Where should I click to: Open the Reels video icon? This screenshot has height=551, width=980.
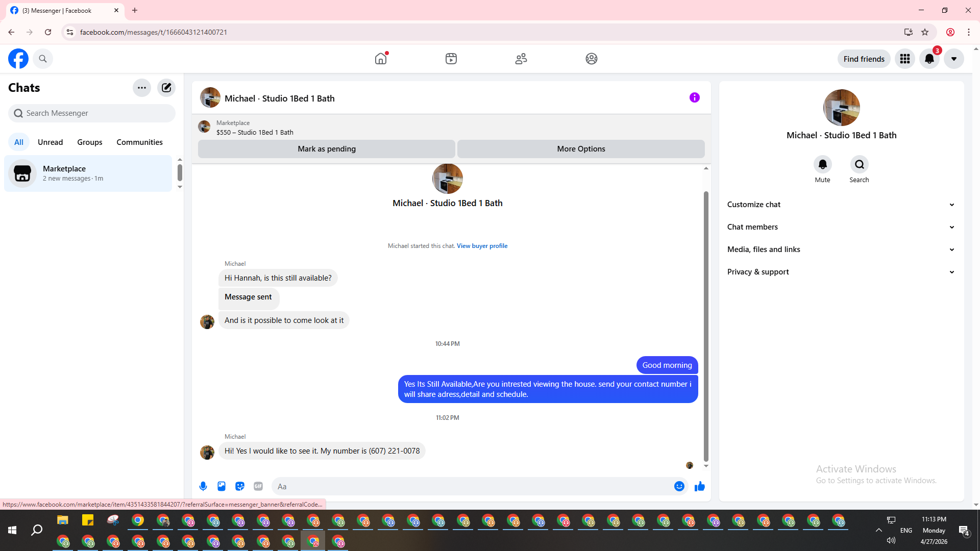(451, 59)
